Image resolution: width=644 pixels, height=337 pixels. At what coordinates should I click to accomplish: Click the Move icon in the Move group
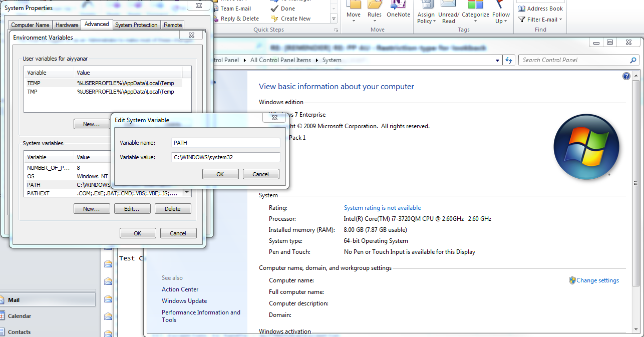(353, 11)
